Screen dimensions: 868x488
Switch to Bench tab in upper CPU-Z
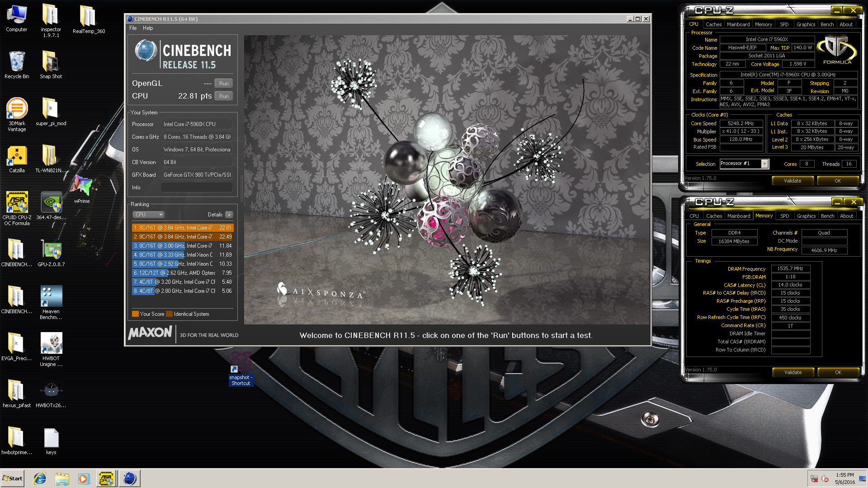point(827,24)
